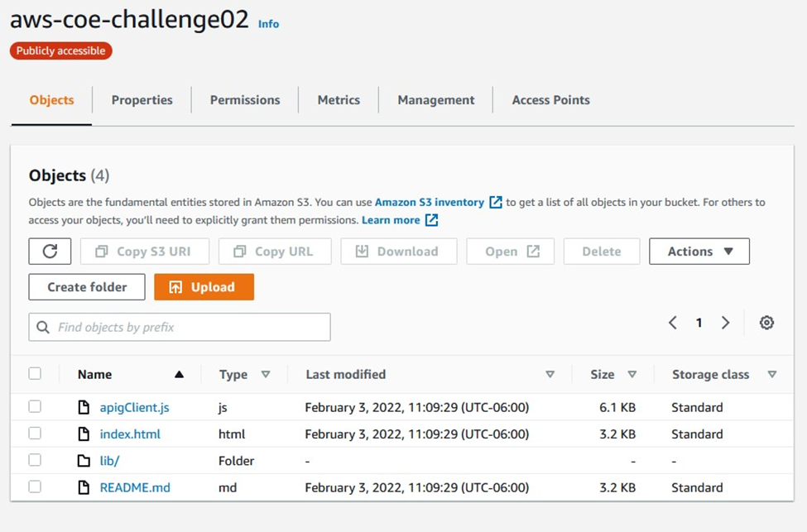Click the md type cell for README.md
The height and width of the screenshot is (532, 807).
(x=228, y=487)
